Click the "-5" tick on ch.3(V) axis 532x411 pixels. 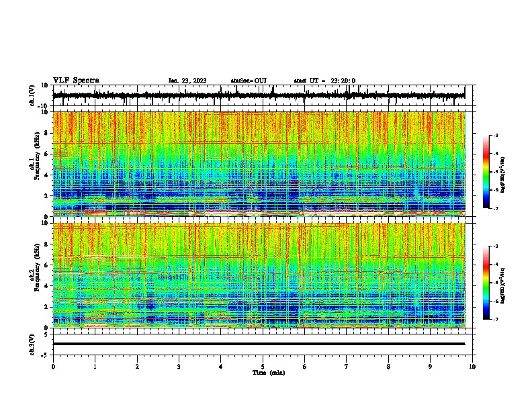click(x=45, y=355)
